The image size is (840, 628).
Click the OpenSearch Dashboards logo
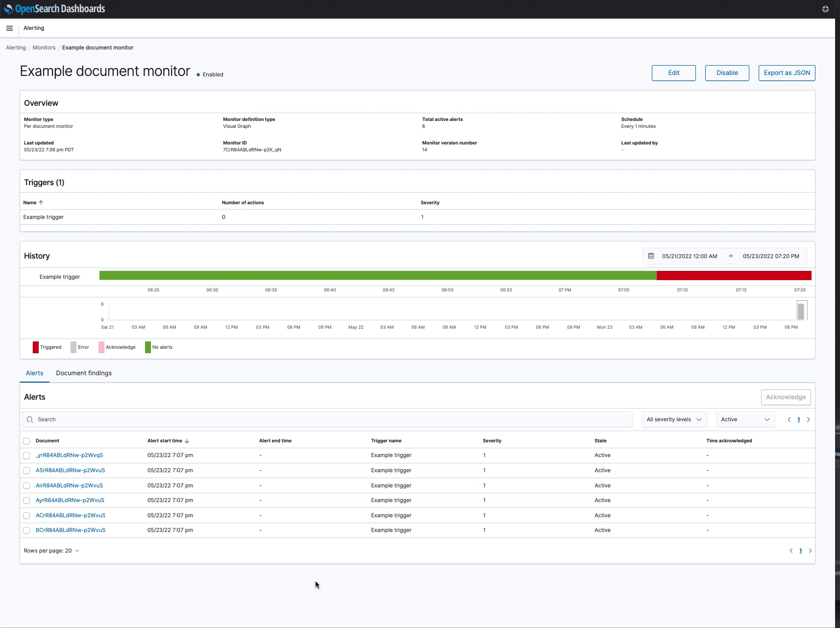54,9
